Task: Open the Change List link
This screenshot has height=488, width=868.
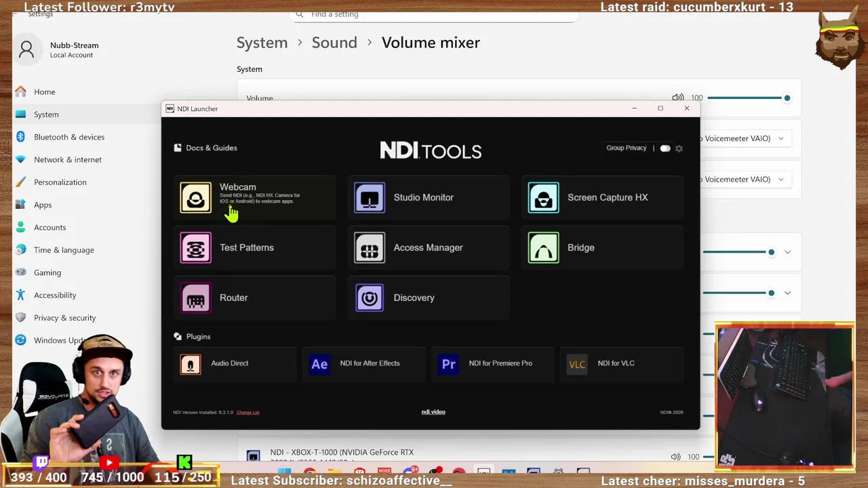Action: [x=248, y=412]
